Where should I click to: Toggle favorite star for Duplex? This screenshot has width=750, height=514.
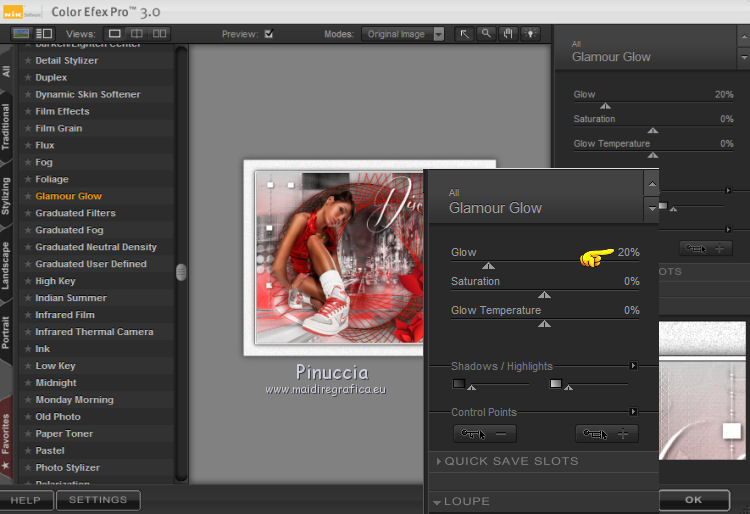pos(28,77)
